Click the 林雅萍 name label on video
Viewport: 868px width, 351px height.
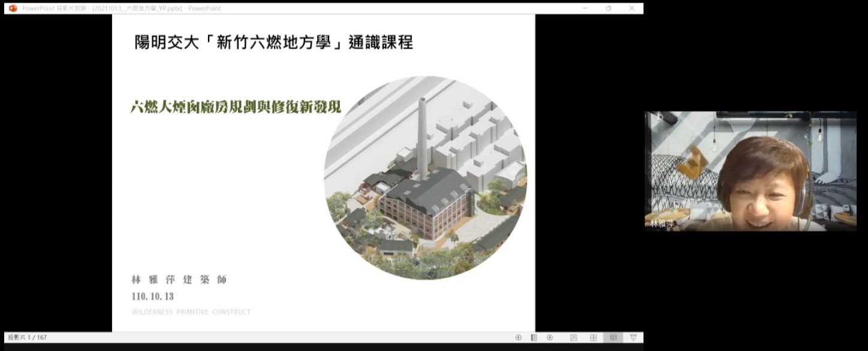click(662, 224)
